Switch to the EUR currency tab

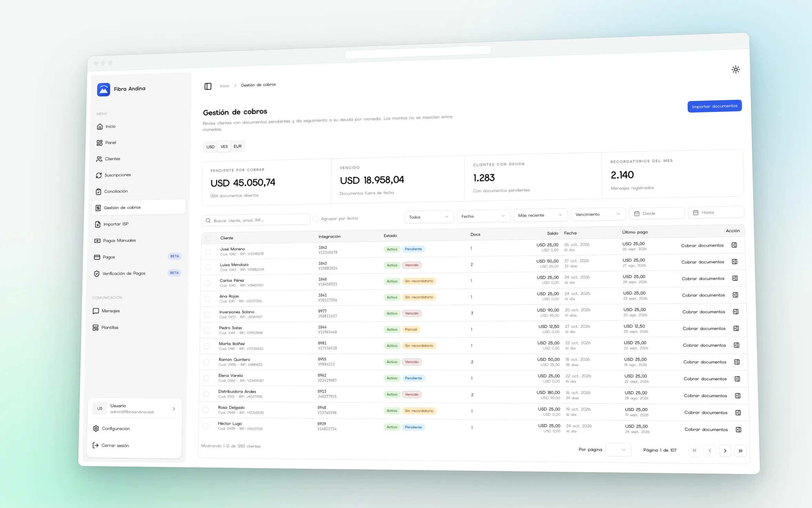coord(237,146)
